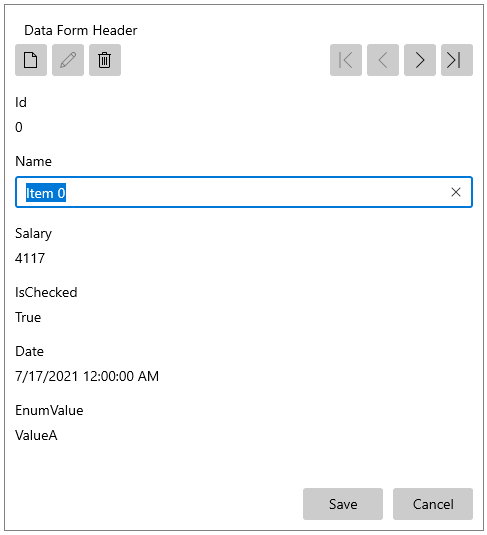Screen dimensions: 487x535
Task: Click the EnumValue value ValueA
Action: [36, 435]
